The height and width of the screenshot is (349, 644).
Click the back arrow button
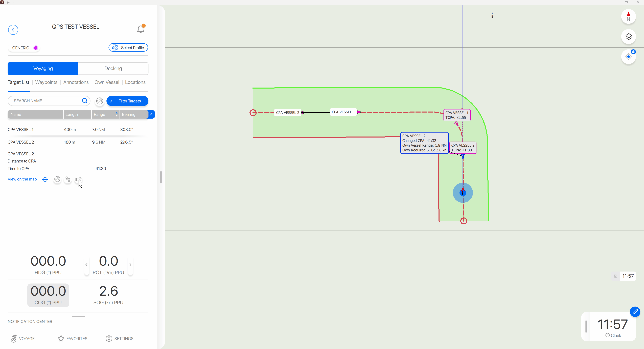point(13,30)
